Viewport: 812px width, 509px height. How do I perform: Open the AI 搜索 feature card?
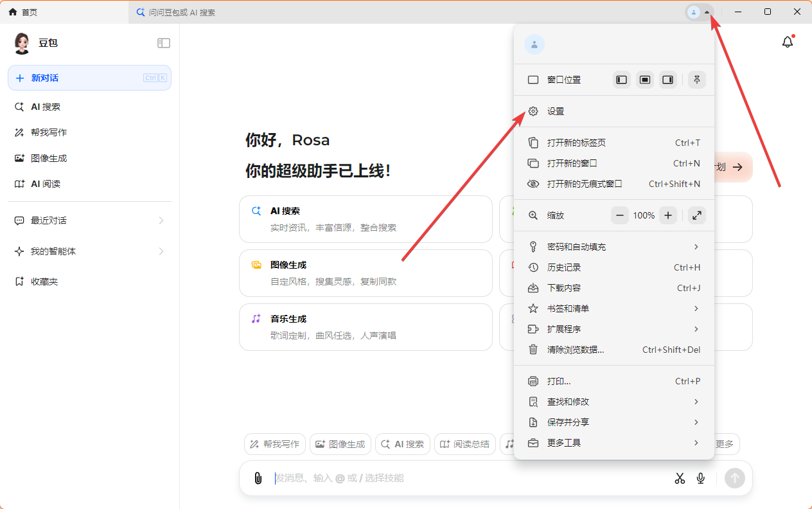coord(366,219)
